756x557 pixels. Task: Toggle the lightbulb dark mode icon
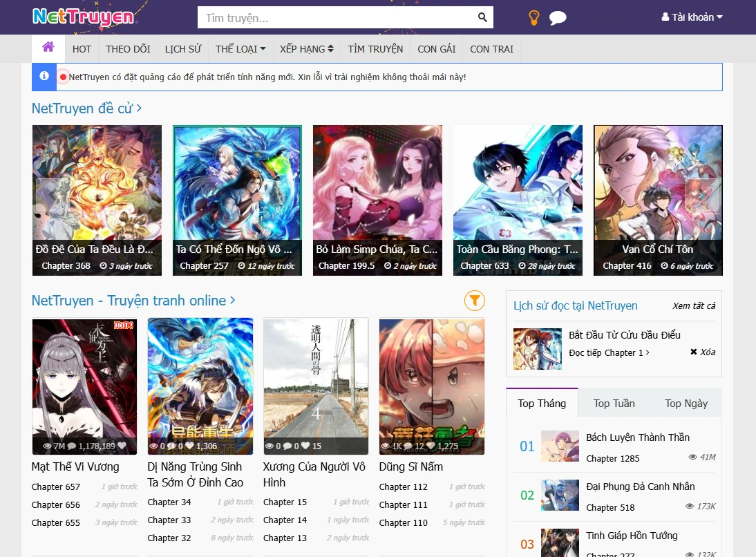tap(533, 18)
